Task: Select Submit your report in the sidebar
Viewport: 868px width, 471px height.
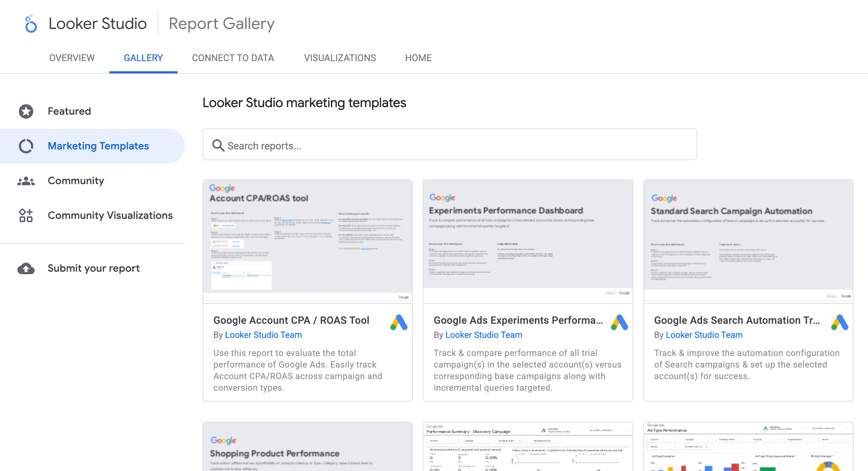Action: coord(93,268)
